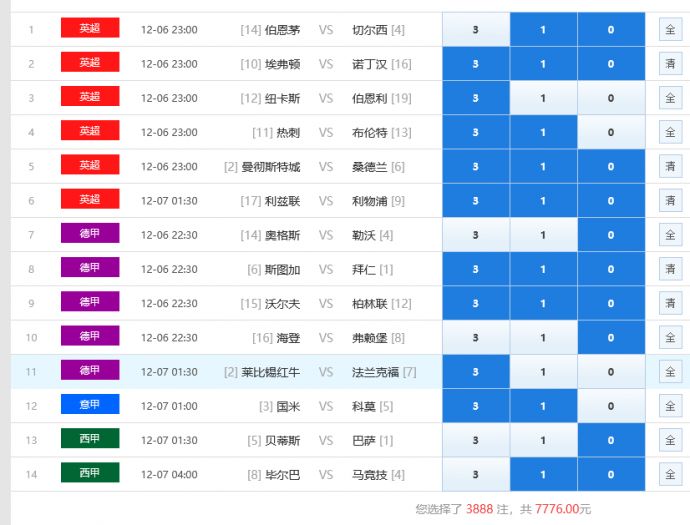
Task: Open the 拜仁 away team link
Action: pyautogui.click(x=365, y=270)
